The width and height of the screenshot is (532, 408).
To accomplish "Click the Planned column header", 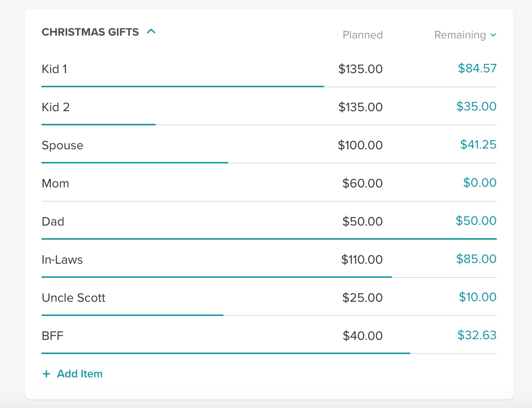I will [362, 35].
